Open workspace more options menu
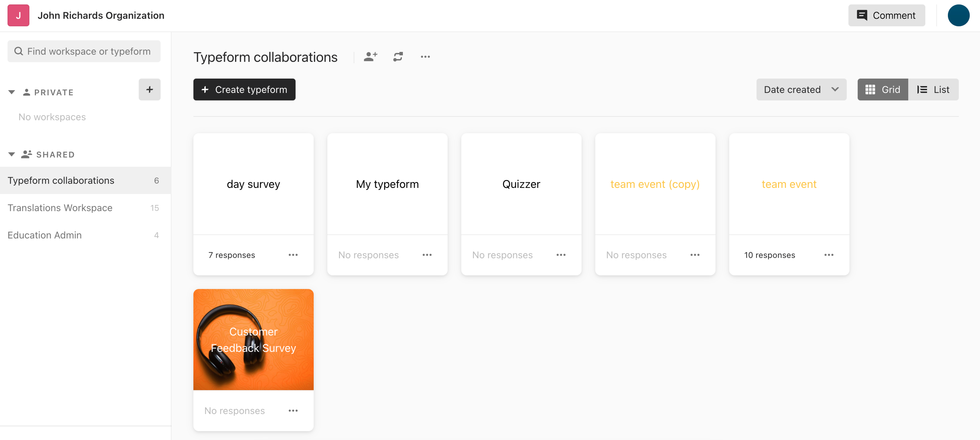Viewport: 980px width, 440px height. pyautogui.click(x=425, y=57)
